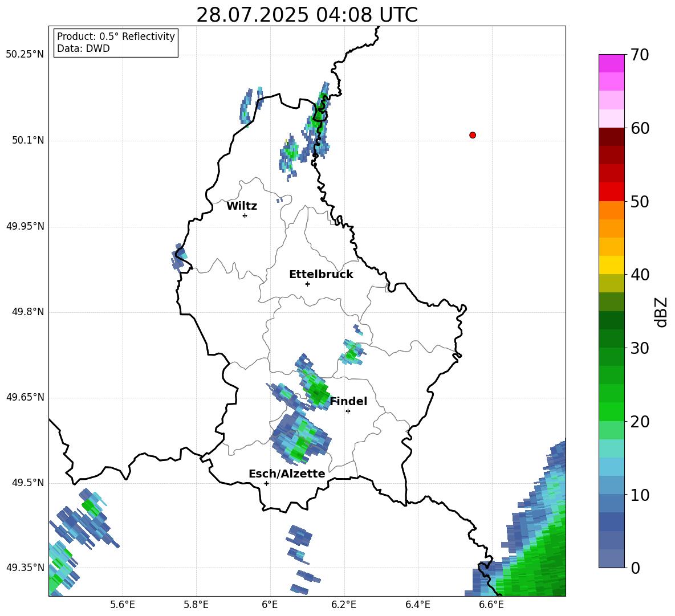Click the 6.4°E longitude label
675x616 pixels.
(x=417, y=605)
